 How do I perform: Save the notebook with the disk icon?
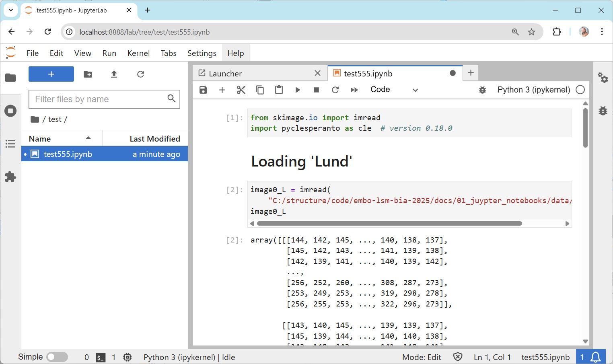pyautogui.click(x=203, y=90)
